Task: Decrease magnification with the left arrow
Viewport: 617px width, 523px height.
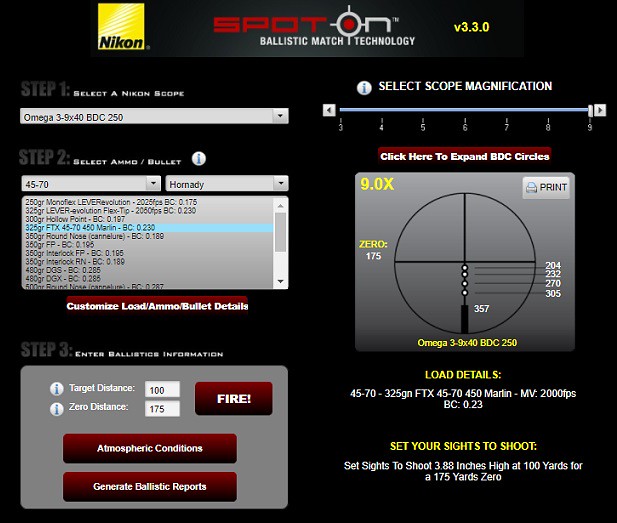Action: [x=329, y=110]
